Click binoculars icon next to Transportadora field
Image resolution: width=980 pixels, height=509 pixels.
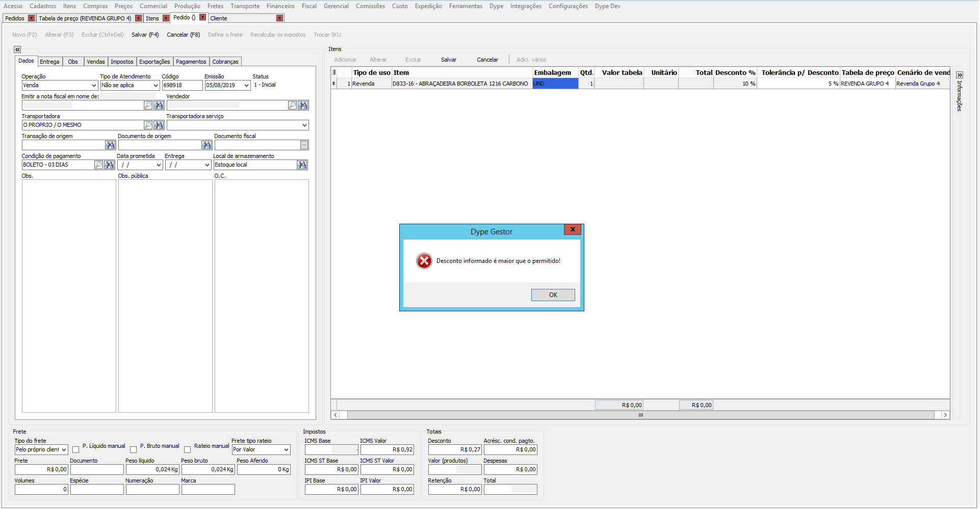click(159, 125)
